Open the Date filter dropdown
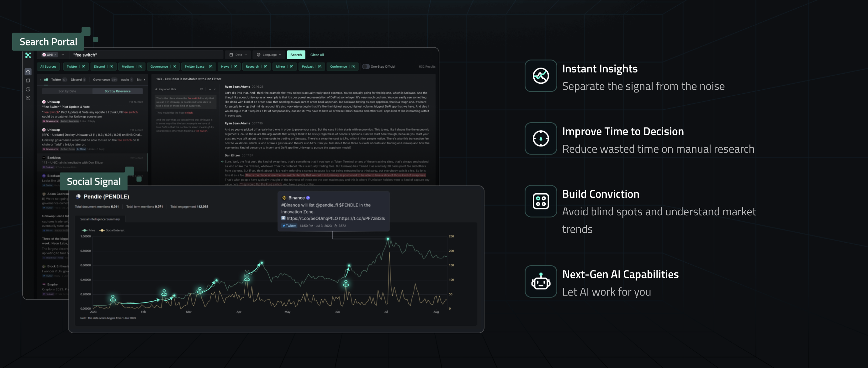The width and height of the screenshot is (868, 368). tap(238, 55)
